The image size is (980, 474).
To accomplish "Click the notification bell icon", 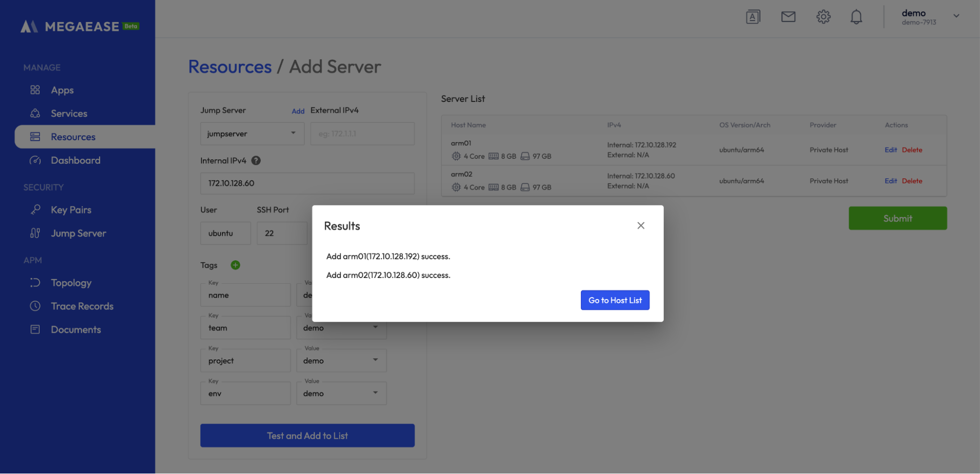I will (856, 17).
